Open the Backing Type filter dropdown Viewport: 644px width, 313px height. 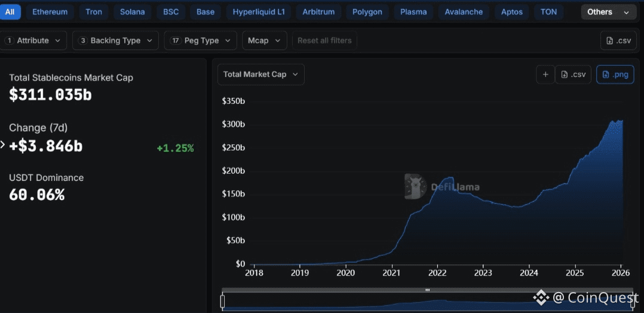click(115, 41)
